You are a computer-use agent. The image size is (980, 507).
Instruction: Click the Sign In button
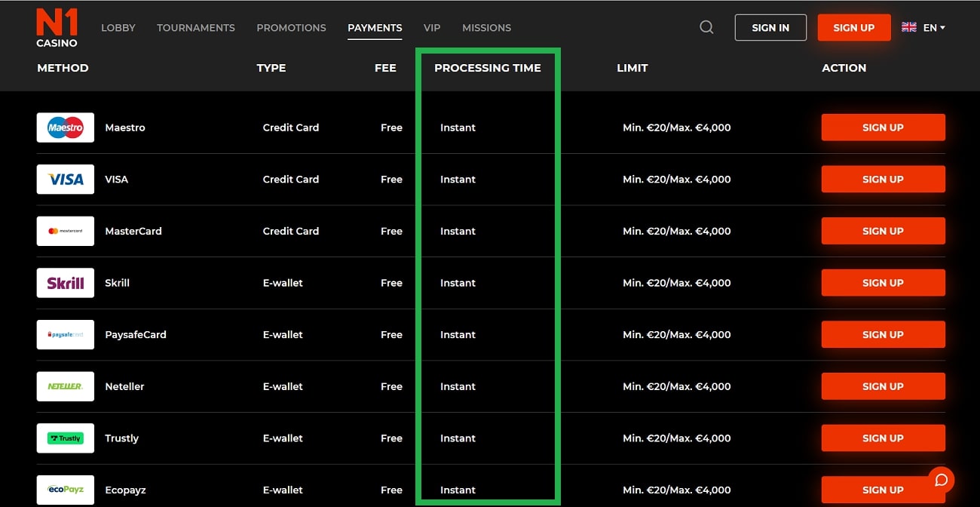[x=770, y=27]
